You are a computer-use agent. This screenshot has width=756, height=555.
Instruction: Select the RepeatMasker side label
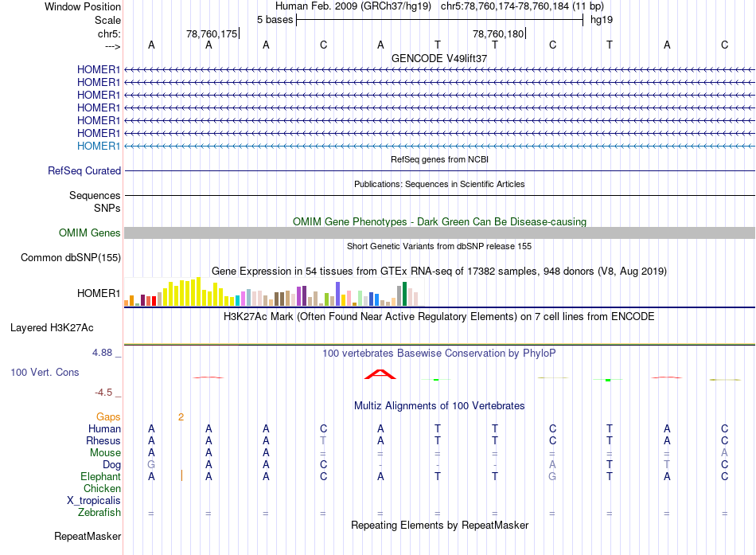[88, 536]
